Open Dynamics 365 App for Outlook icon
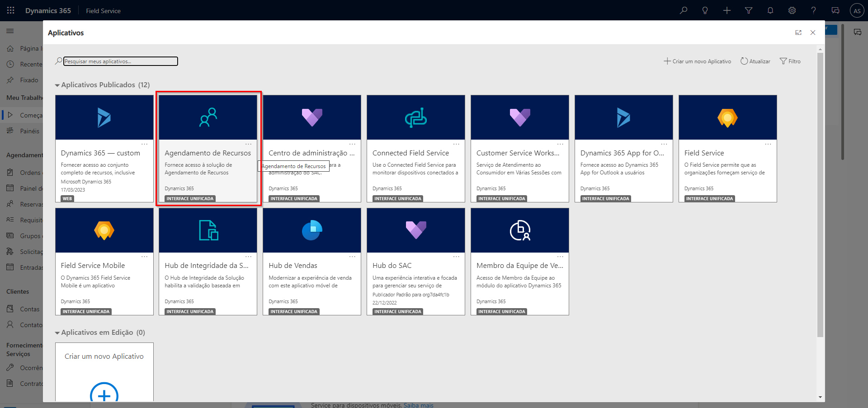Viewport: 868px width, 408px height. [x=624, y=117]
